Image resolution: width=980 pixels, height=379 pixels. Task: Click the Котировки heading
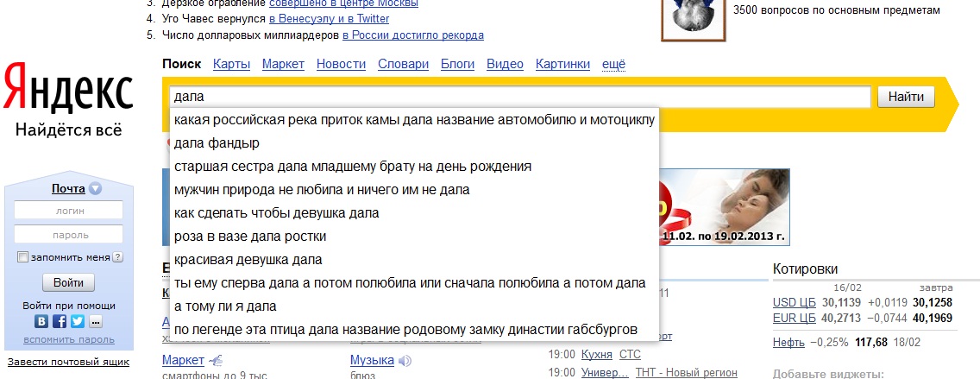pos(805,269)
